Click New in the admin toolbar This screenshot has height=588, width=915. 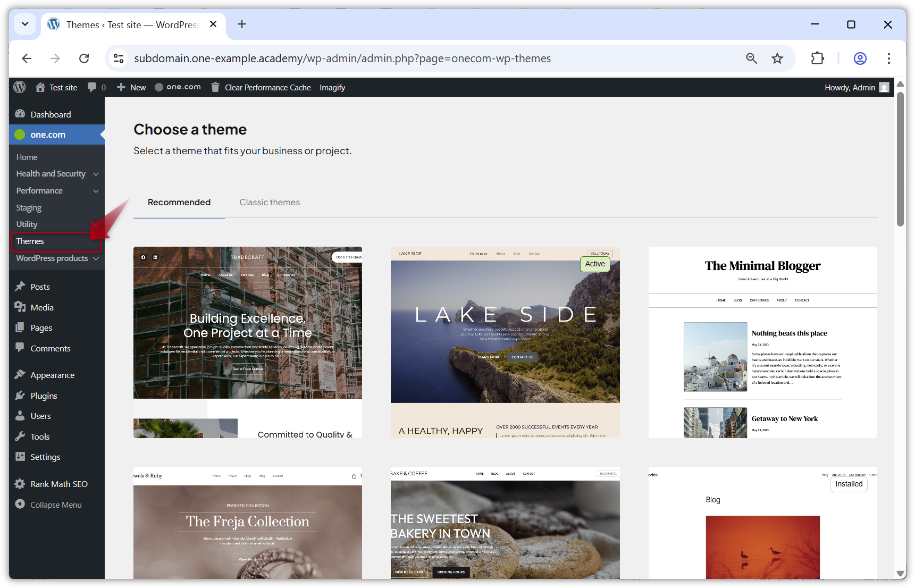(x=131, y=87)
